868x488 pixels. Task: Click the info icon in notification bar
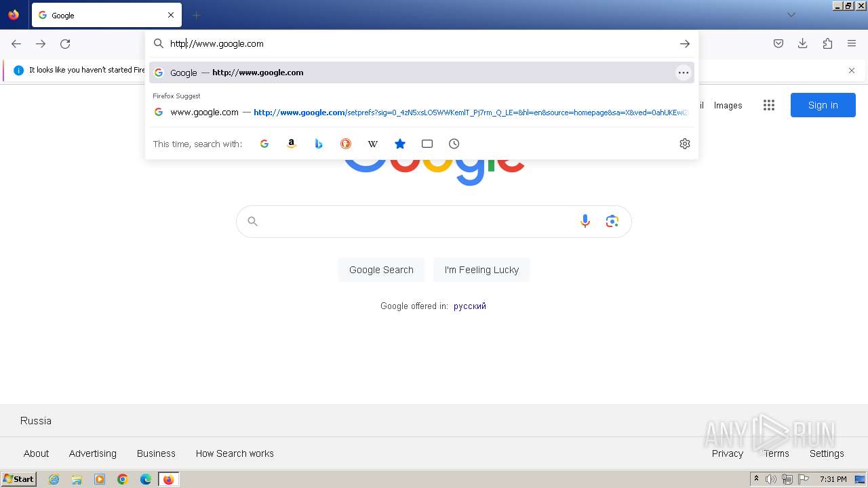[x=18, y=70]
